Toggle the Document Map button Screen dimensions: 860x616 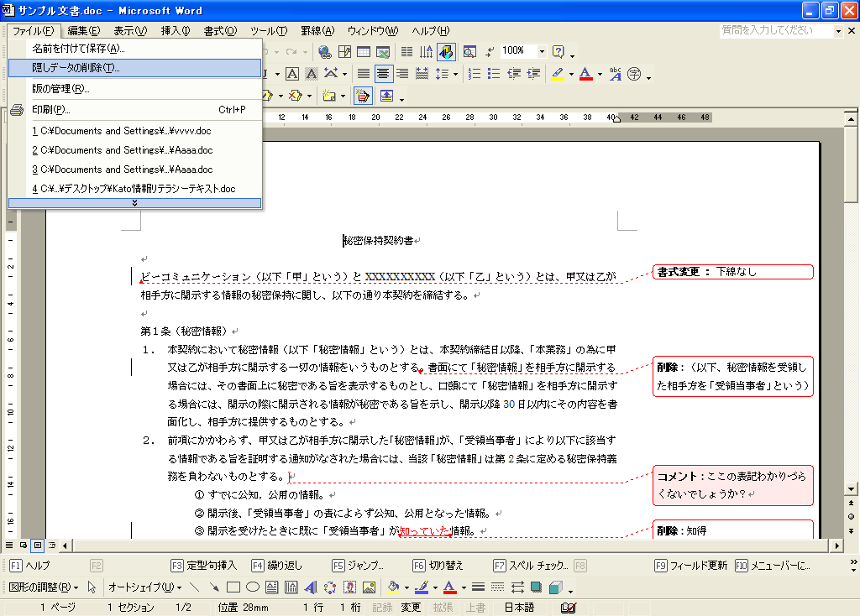[446, 52]
